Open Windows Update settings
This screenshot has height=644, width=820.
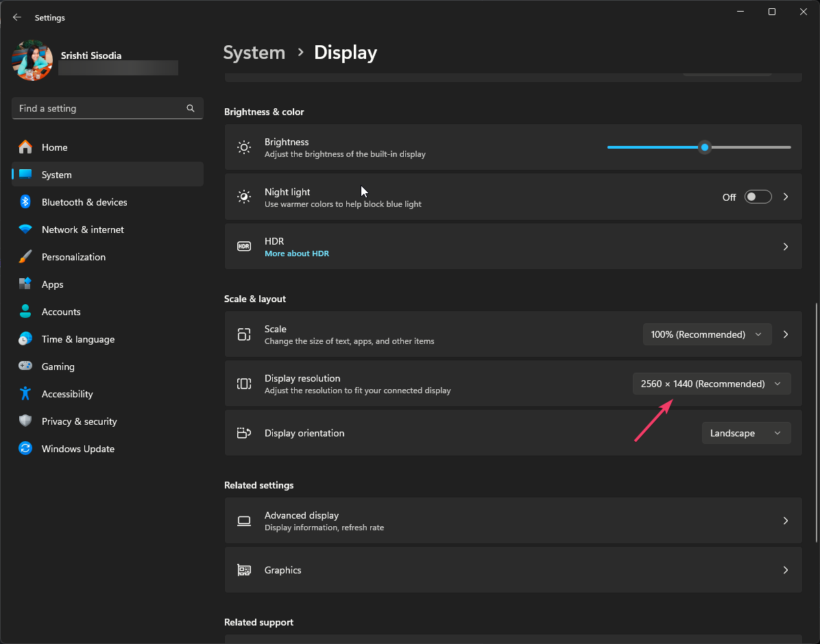click(107, 449)
